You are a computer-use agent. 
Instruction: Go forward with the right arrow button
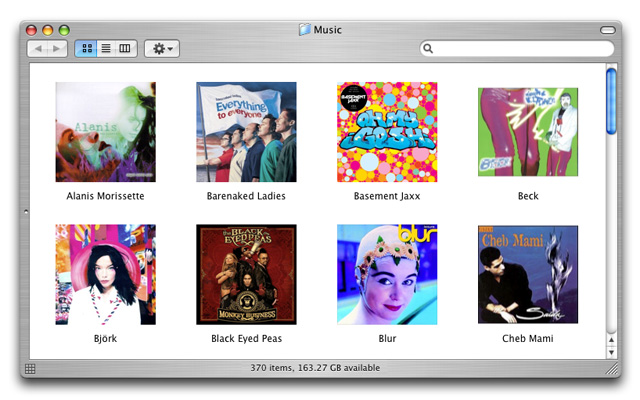(x=57, y=49)
